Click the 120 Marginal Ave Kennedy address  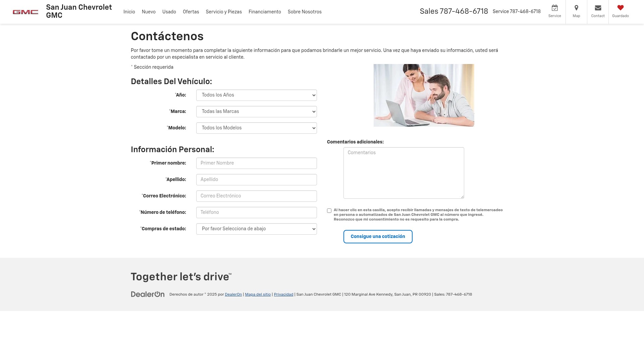pos(387,295)
